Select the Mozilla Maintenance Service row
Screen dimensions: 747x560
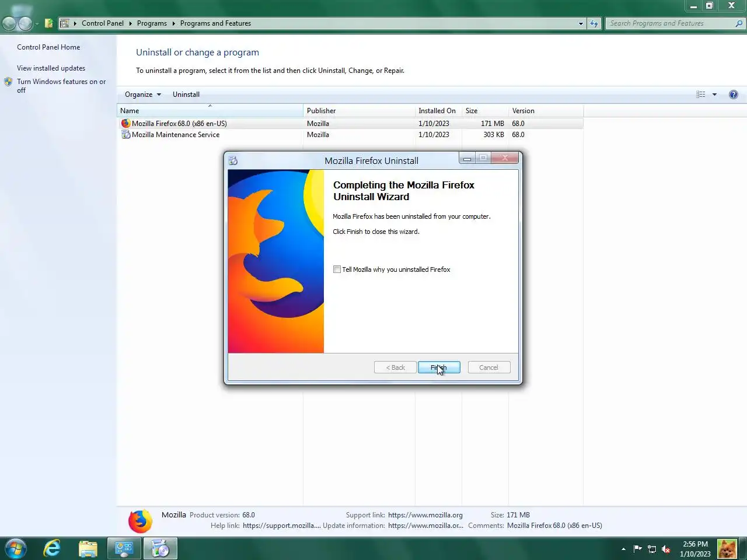pos(350,135)
